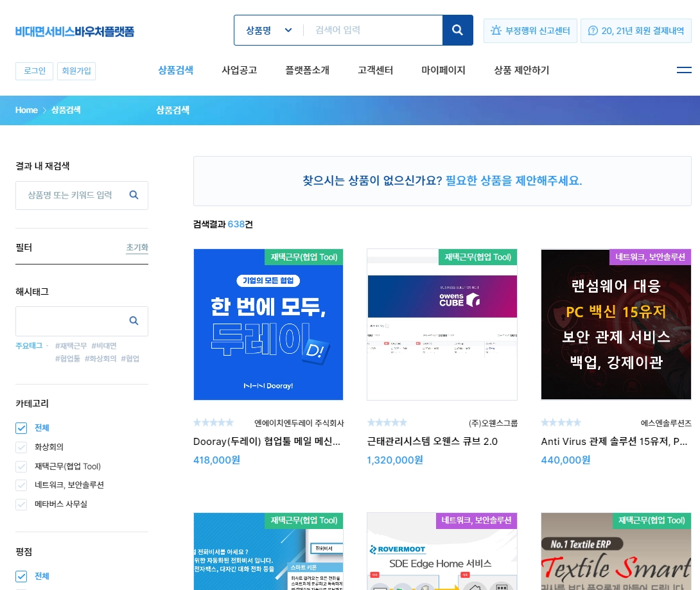Click the 로그인 button
This screenshot has width=700, height=590.
point(35,71)
